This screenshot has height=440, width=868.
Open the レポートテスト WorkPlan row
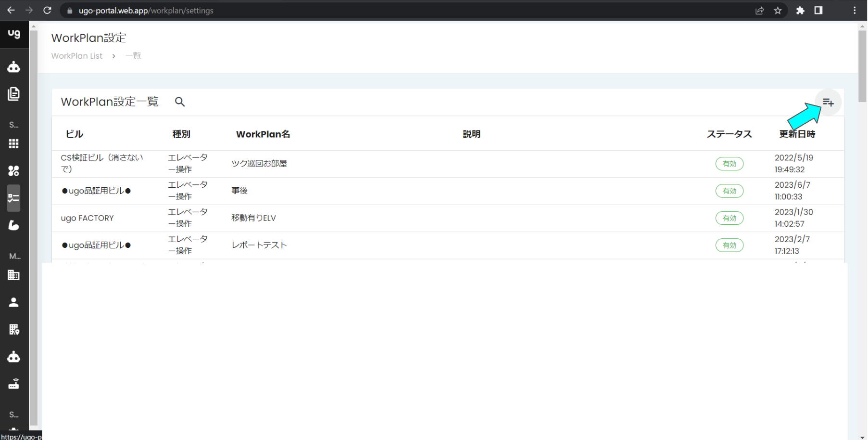448,246
